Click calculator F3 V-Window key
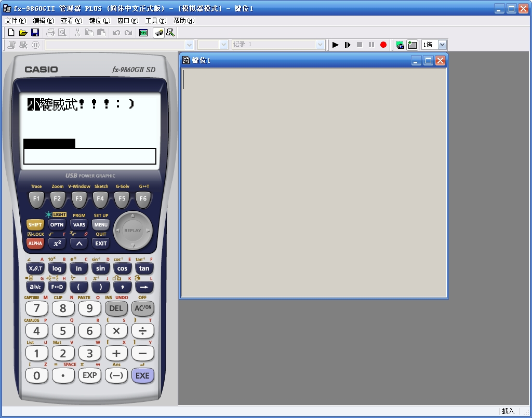Image resolution: width=532 pixels, height=418 pixels. [79, 199]
